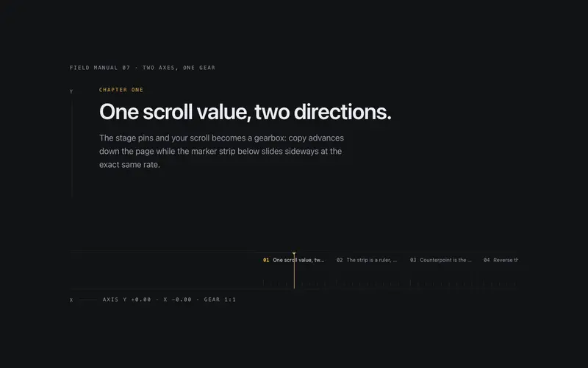Viewport: 588px width, 368px height.
Task: Click the empty strip area left of marker 01
Action: (x=166, y=270)
